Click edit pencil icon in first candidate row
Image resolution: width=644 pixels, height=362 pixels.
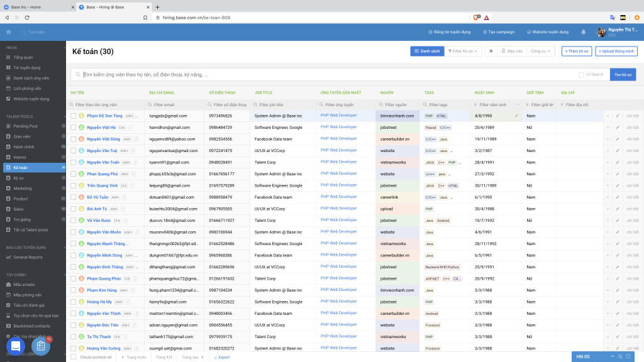pyautogui.click(x=618, y=116)
